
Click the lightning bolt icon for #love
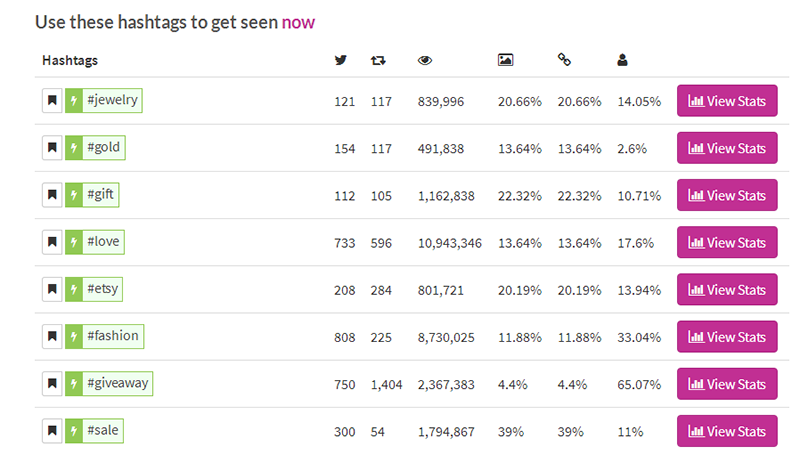coord(73,242)
